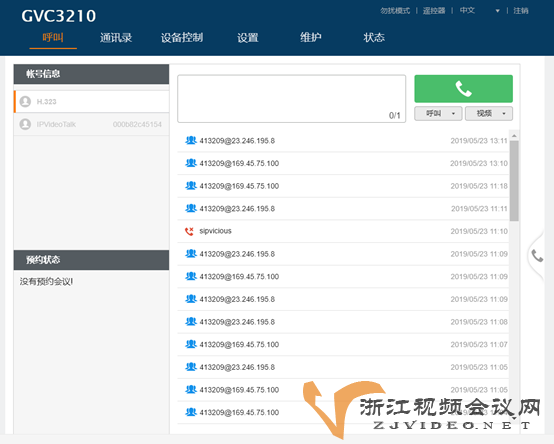
Task: Focus the dial number input box
Action: (x=291, y=99)
